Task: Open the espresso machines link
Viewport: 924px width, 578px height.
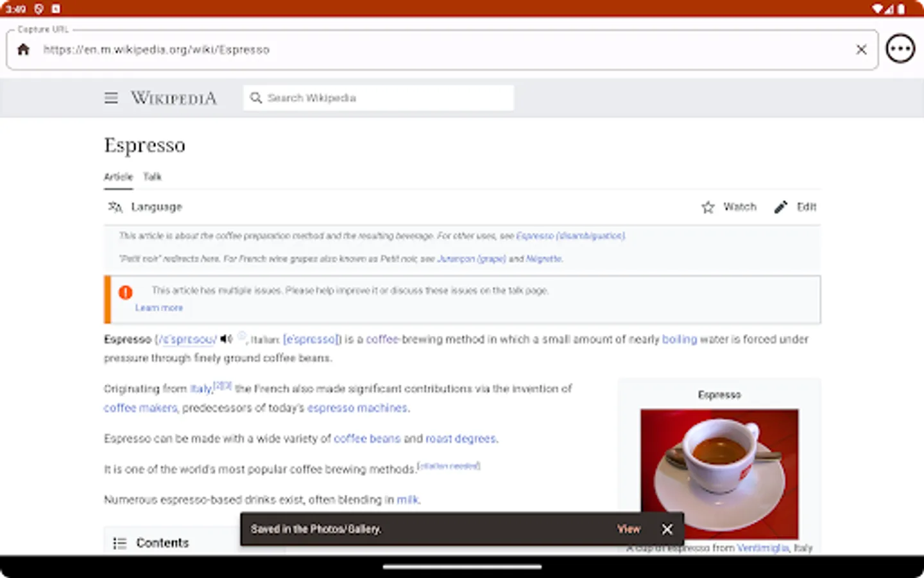Action: (357, 408)
